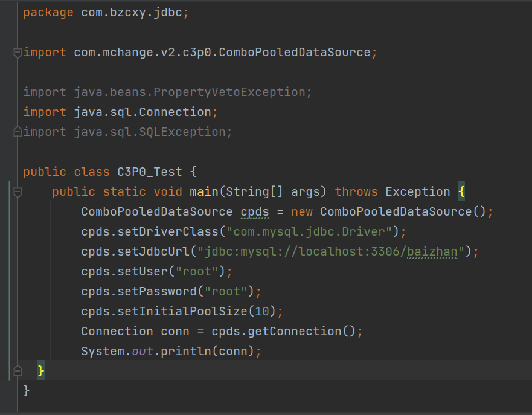Click 'println(conn)' call
The width and height of the screenshot is (532, 415).
point(207,351)
